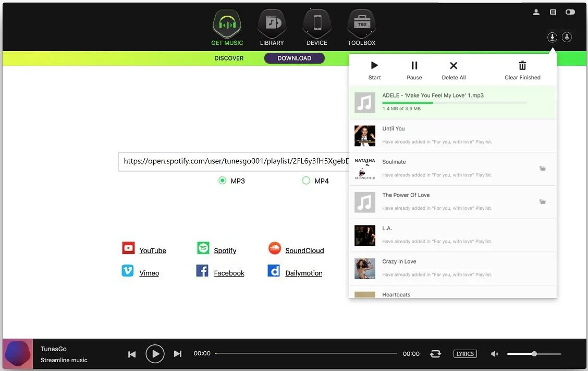Open the Toolbox section
The height and width of the screenshot is (371, 588).
coord(361,28)
